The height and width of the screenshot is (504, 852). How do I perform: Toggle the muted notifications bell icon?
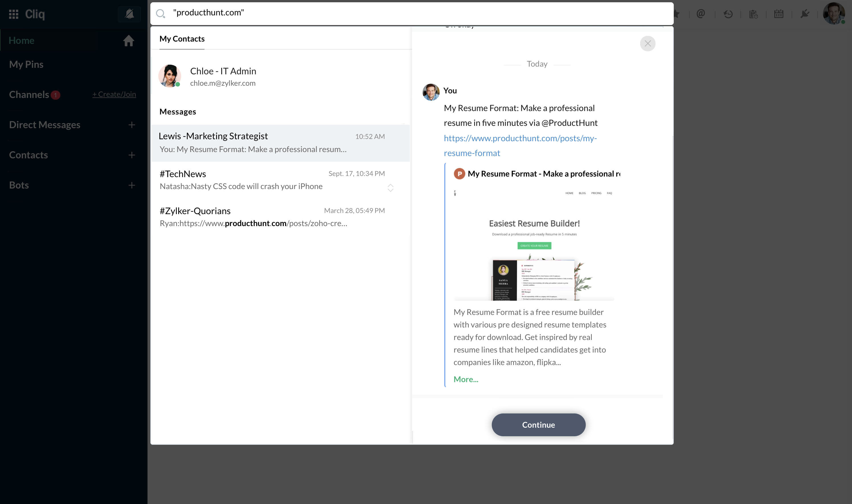[x=129, y=14]
